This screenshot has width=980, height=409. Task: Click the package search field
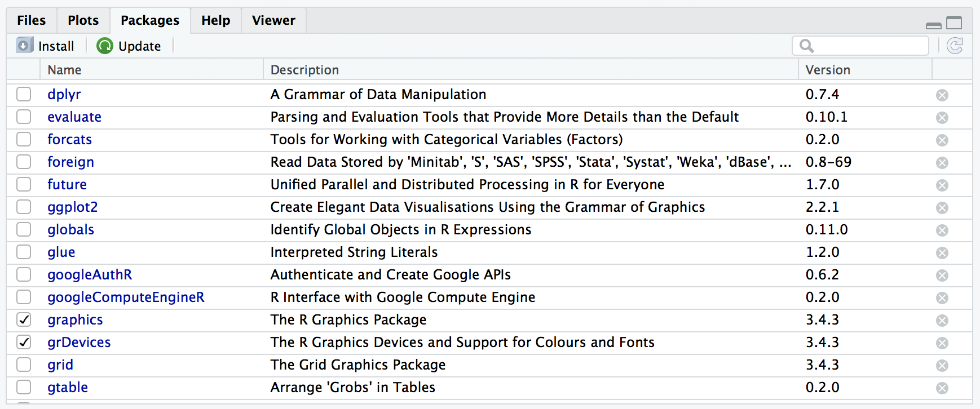coord(860,46)
